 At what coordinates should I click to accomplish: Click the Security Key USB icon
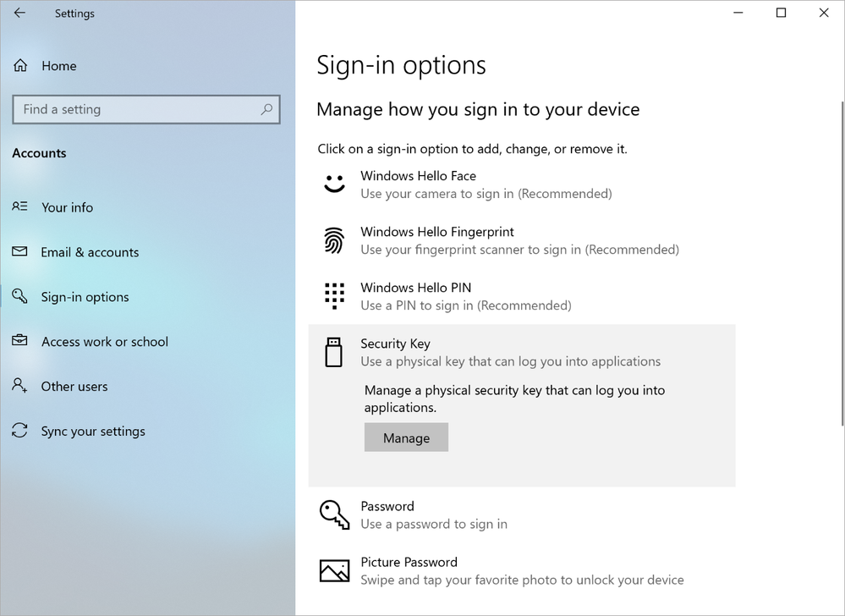pyautogui.click(x=333, y=352)
